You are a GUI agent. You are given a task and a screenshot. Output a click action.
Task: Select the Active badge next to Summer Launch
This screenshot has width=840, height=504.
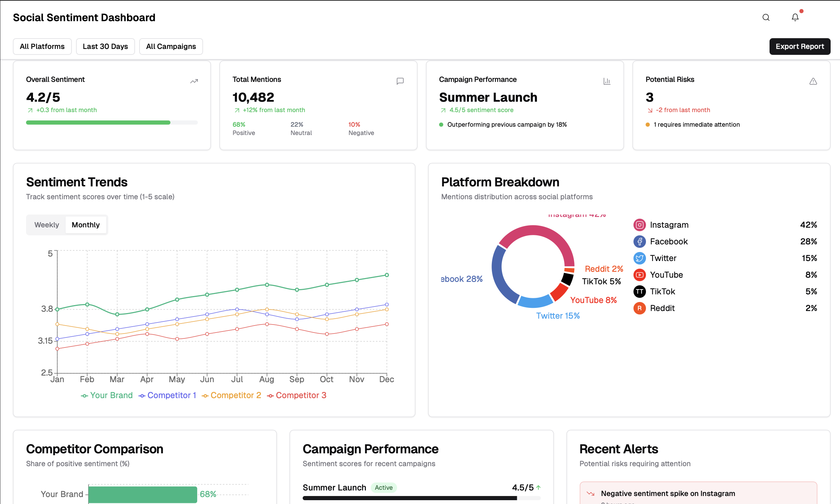click(x=383, y=487)
